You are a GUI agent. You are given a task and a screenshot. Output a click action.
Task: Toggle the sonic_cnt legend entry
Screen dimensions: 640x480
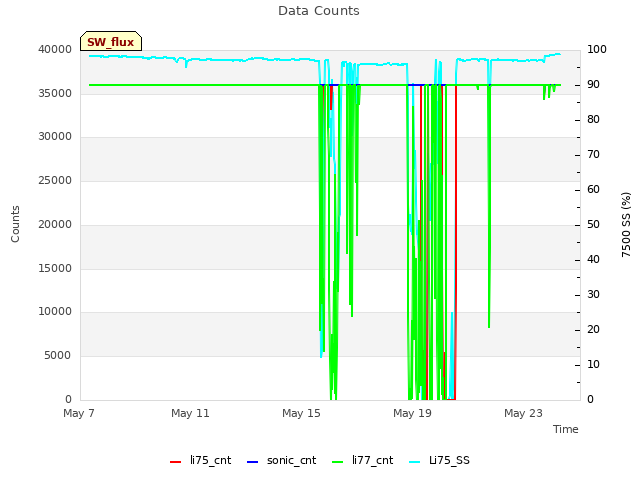click(282, 460)
